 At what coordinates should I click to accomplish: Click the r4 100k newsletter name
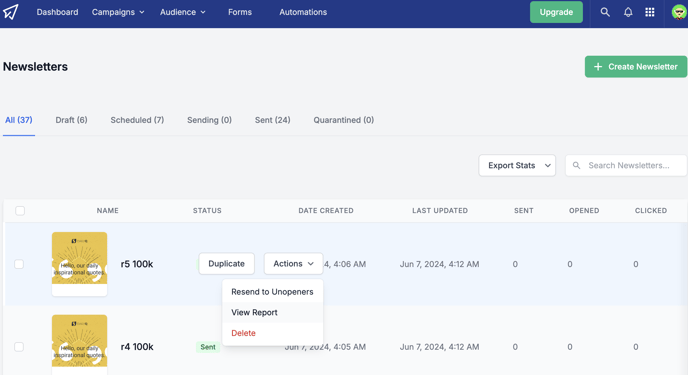tap(137, 346)
